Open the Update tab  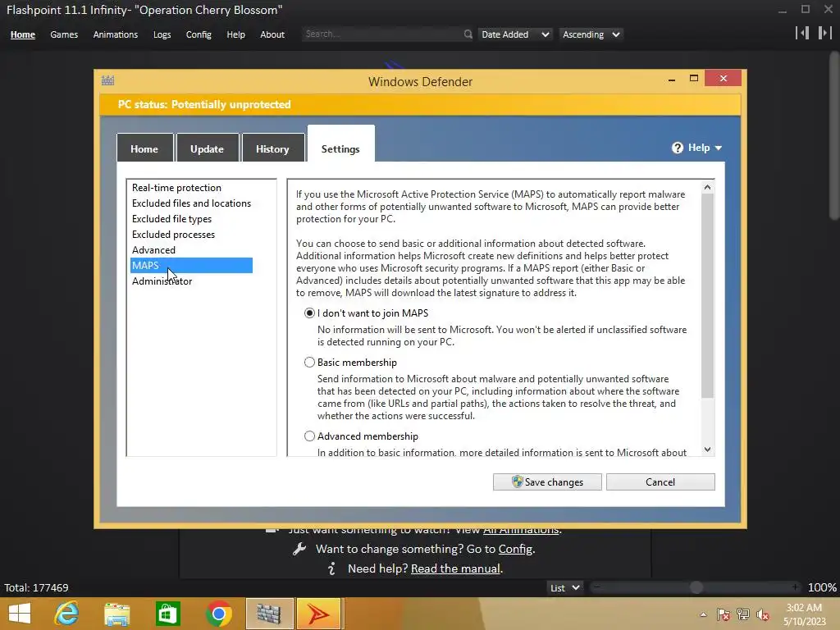(x=207, y=148)
